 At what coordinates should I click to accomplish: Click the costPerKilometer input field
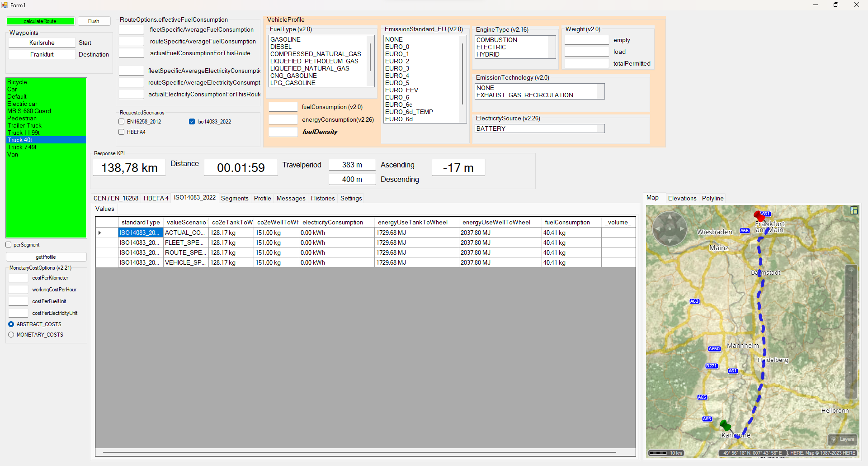19,278
